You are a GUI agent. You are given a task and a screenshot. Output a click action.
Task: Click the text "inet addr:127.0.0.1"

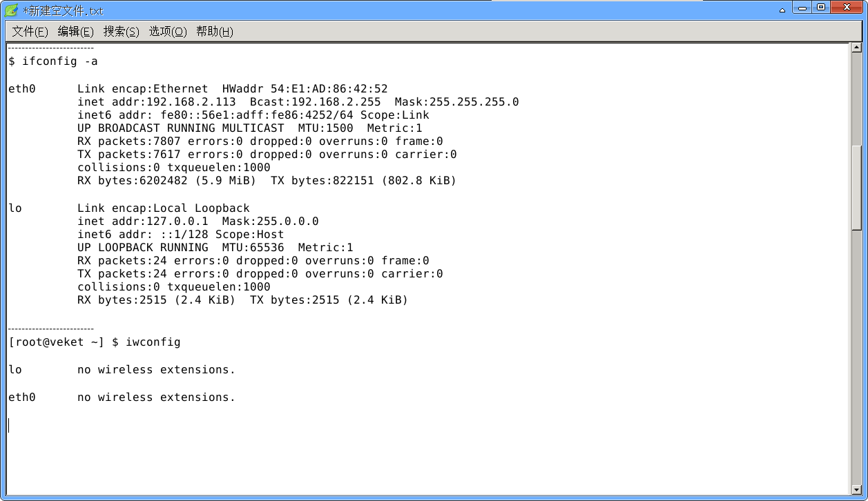[x=143, y=222]
